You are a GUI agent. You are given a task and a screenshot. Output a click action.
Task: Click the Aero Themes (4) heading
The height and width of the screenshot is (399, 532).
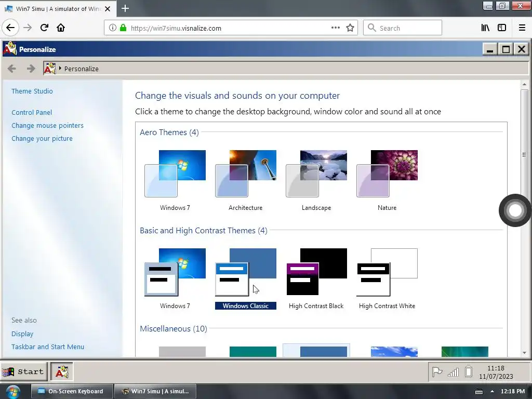[169, 132]
